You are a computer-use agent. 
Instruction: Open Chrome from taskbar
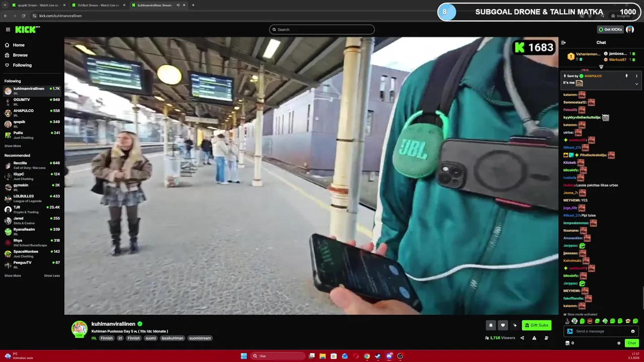coord(367,356)
